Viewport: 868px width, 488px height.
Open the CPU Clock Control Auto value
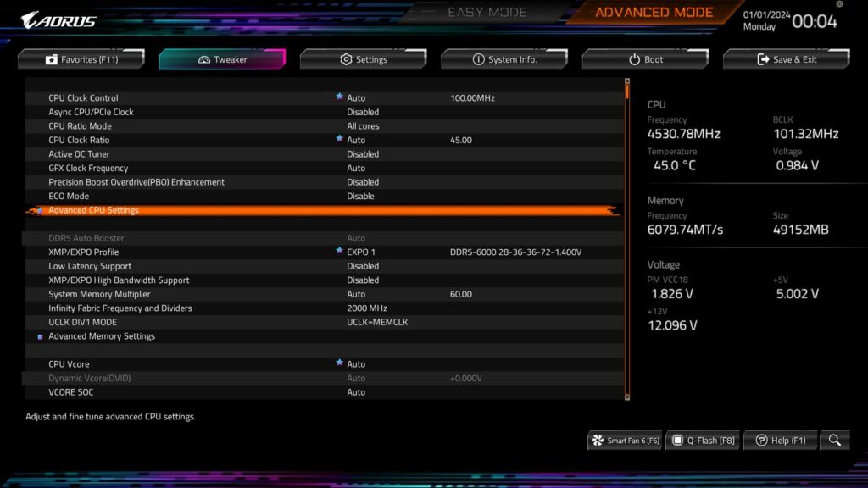[356, 98]
